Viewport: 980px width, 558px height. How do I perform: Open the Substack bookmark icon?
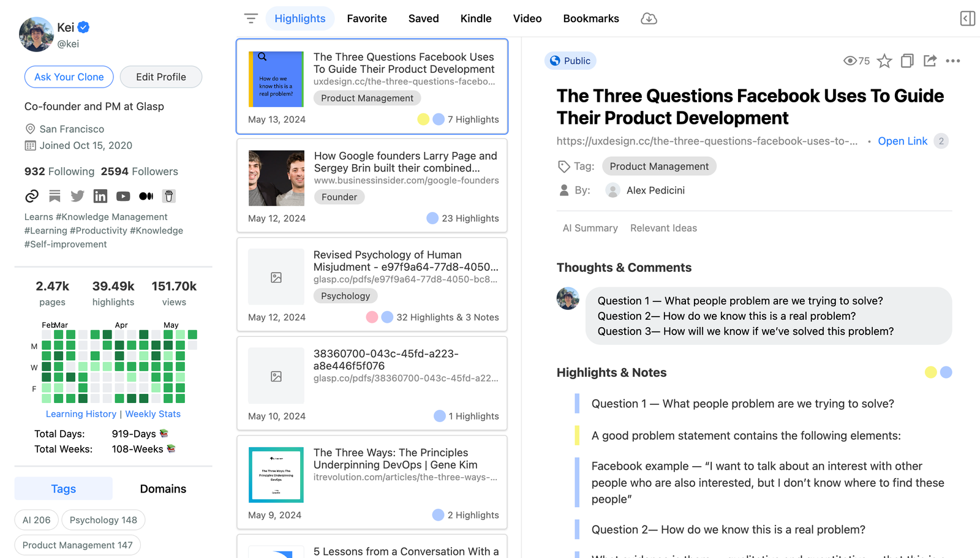[55, 196]
